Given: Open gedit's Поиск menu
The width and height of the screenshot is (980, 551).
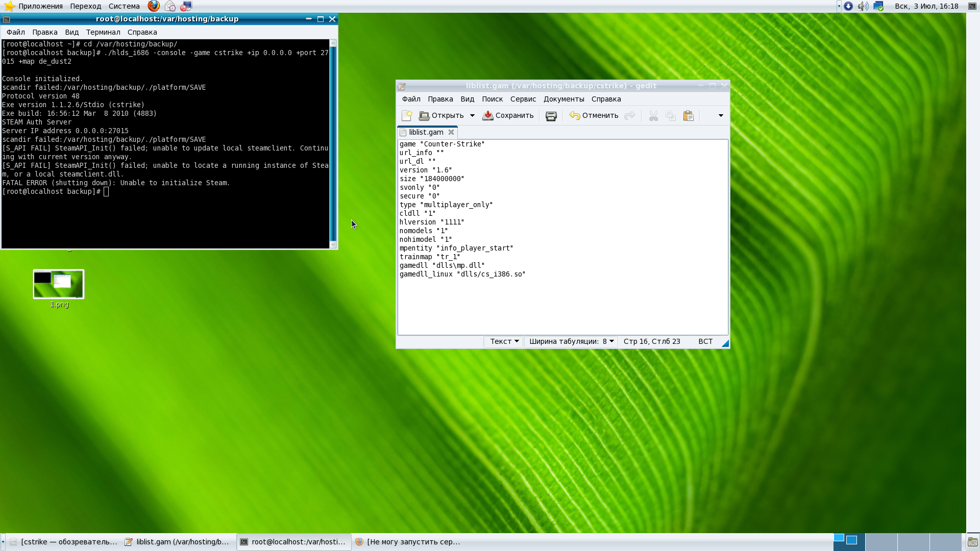Looking at the screenshot, I should click(x=493, y=99).
